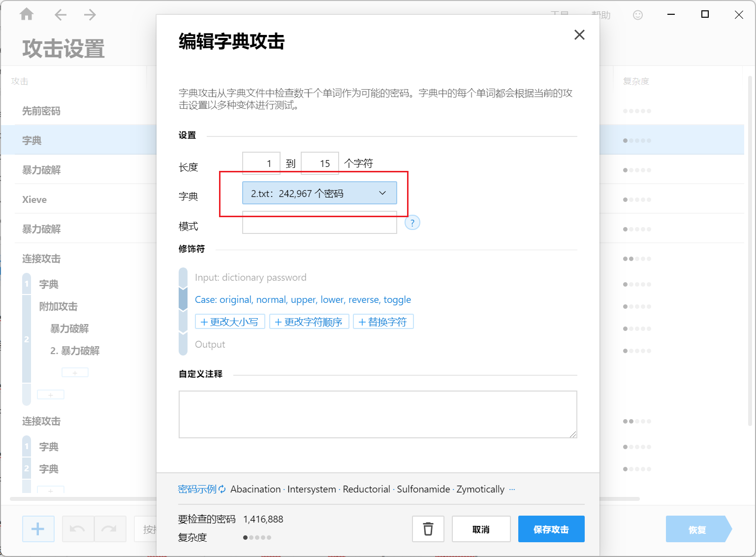Click the Case modifier line
The image size is (756, 557).
point(303,299)
